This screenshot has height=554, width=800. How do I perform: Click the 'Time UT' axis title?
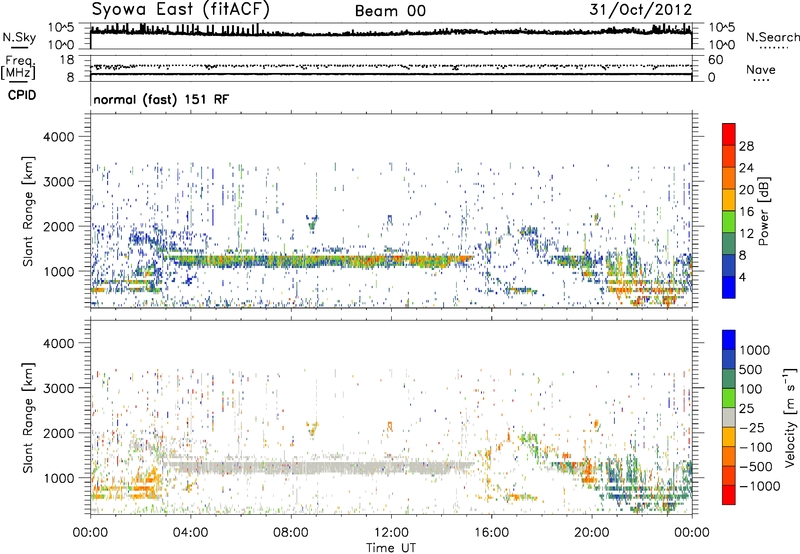click(x=391, y=548)
